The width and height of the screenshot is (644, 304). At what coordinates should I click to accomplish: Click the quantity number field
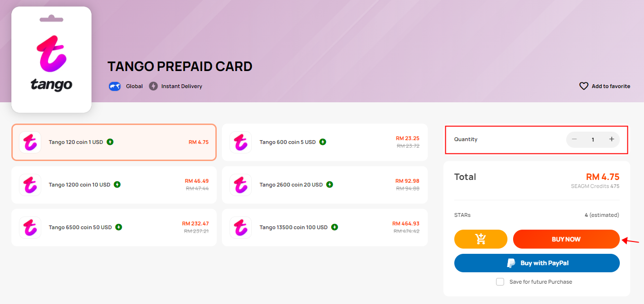593,140
